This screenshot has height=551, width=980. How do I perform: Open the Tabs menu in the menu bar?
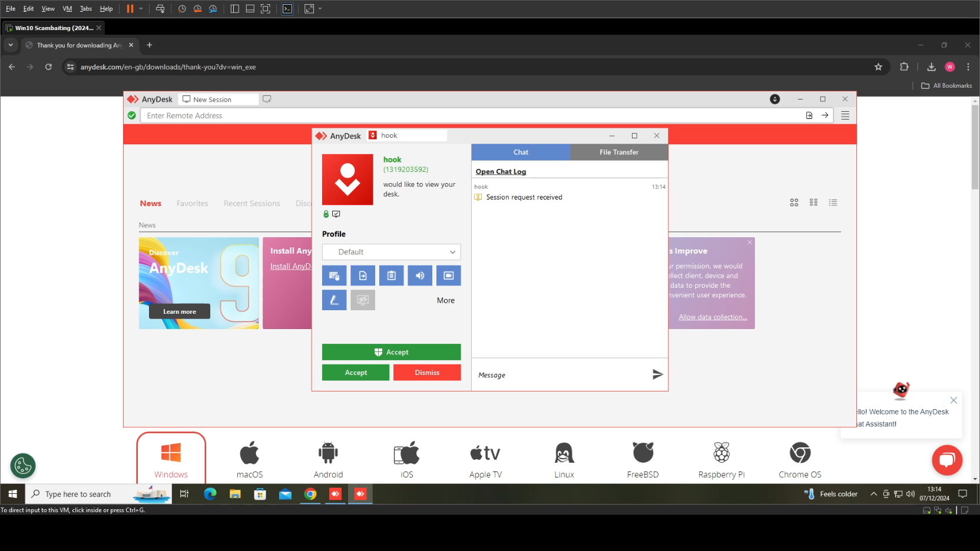point(86,9)
